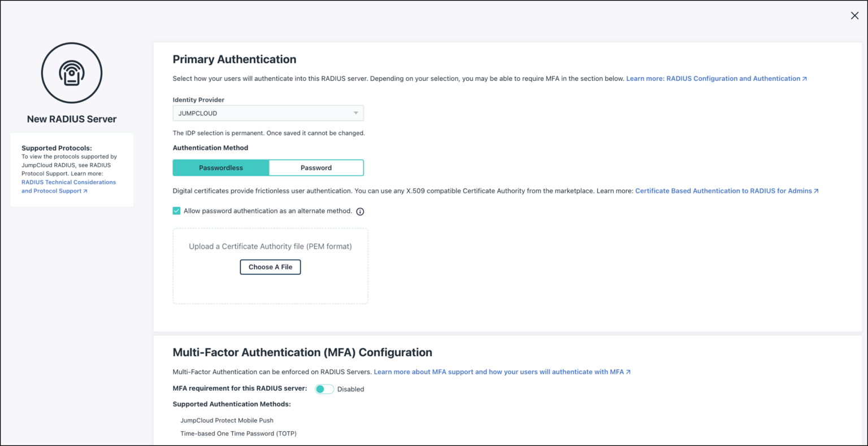The height and width of the screenshot is (446, 868).
Task: Click the Identity Provider dropdown caret icon
Action: point(356,113)
